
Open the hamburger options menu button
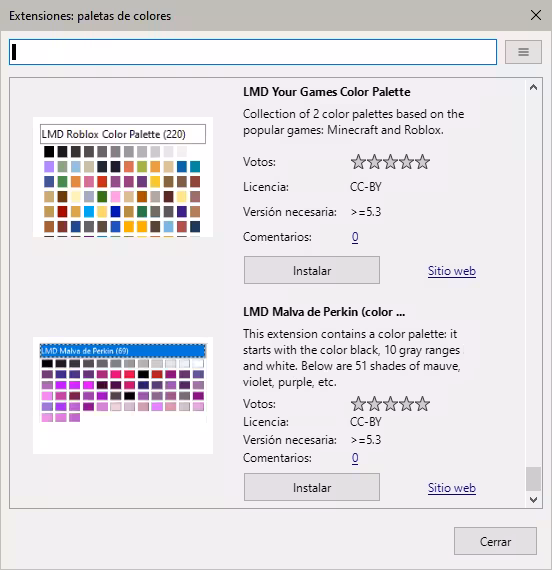[523, 52]
